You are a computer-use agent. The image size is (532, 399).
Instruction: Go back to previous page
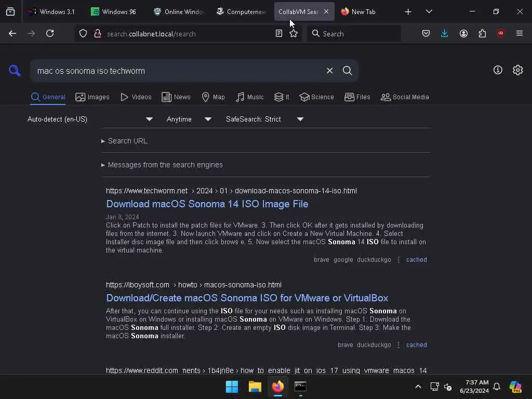tap(12, 33)
